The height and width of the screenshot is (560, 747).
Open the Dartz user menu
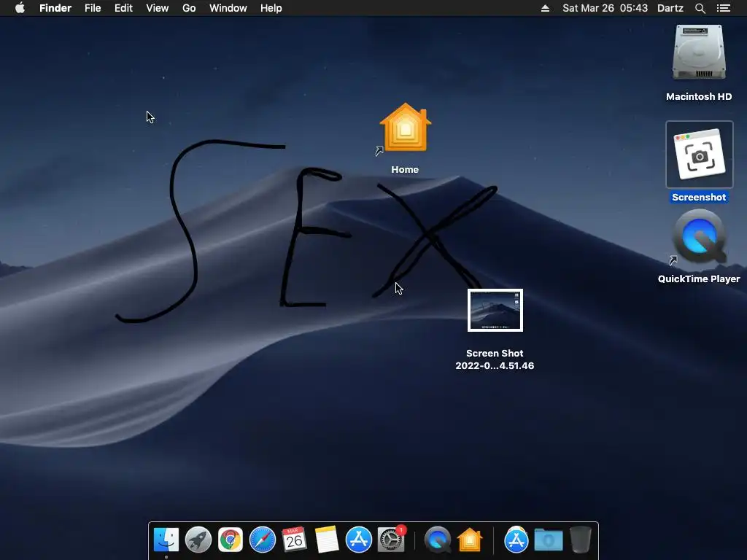(x=670, y=8)
